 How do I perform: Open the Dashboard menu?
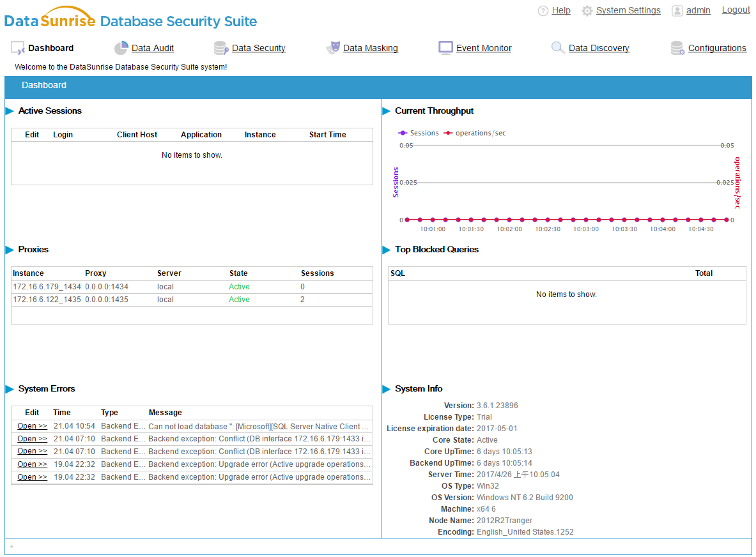(x=50, y=48)
